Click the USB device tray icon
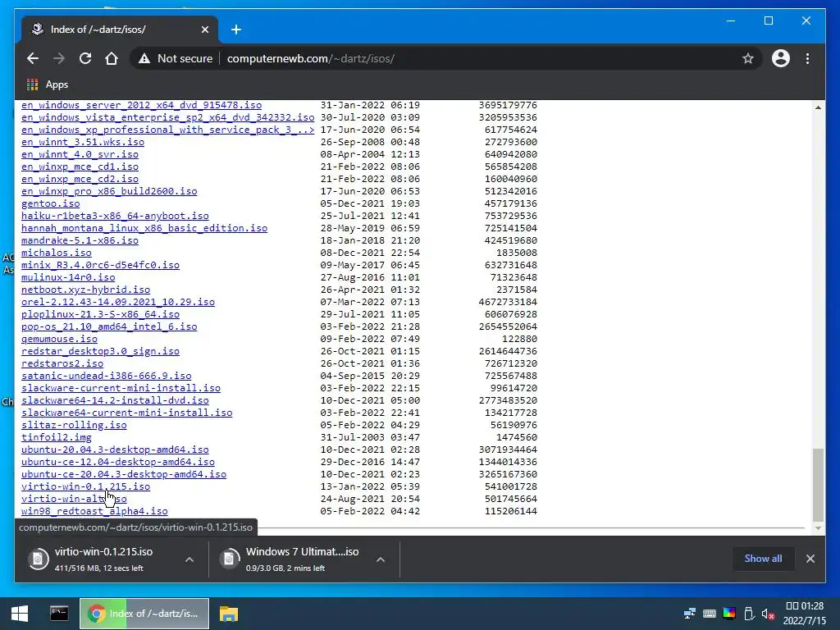840x630 pixels. click(x=749, y=614)
